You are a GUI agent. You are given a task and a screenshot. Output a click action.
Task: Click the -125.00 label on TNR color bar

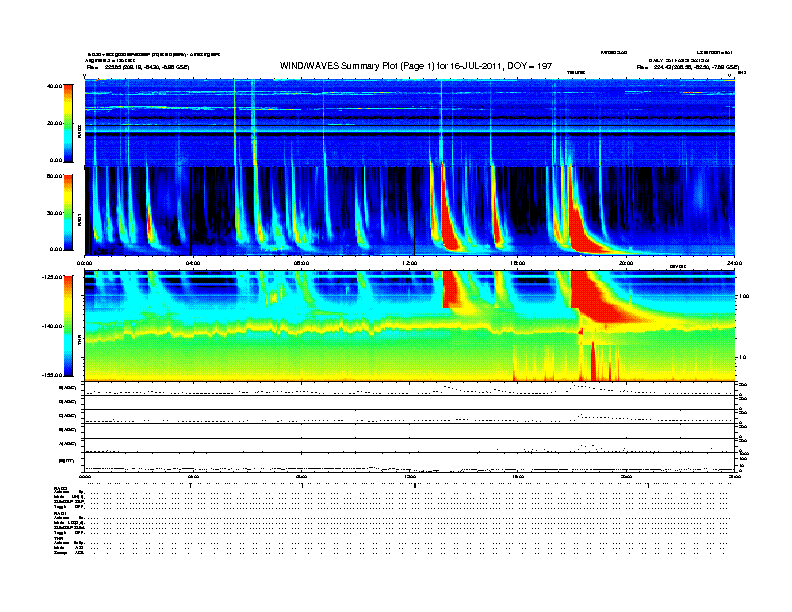pyautogui.click(x=52, y=277)
